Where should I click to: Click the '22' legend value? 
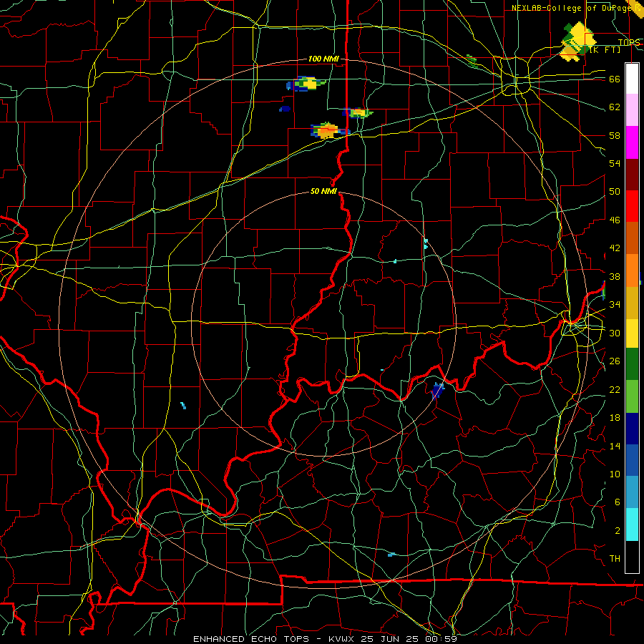click(615, 389)
